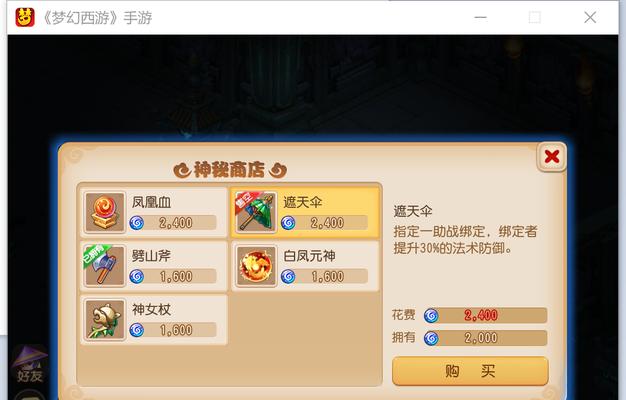Click the 1,600 price of 劈山斧

coord(176,276)
